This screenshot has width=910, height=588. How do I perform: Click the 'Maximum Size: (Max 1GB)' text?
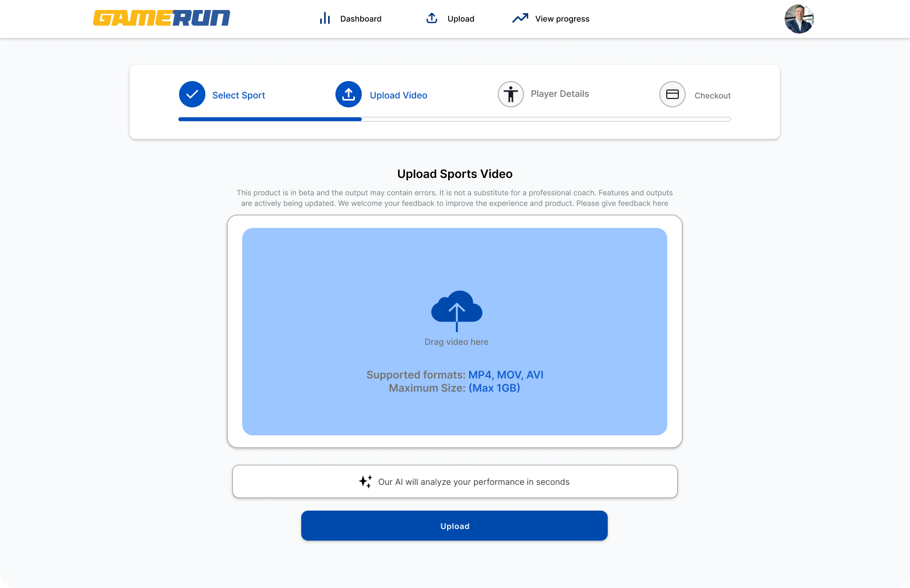click(454, 388)
